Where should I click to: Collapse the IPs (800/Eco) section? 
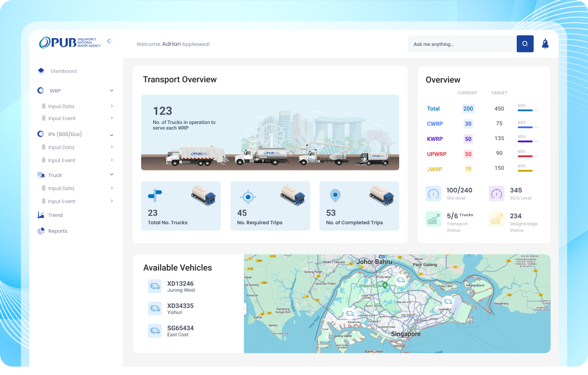click(x=112, y=135)
